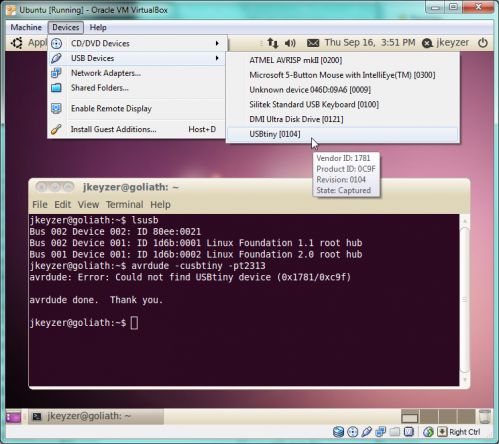Choose Install Guest Additions
Image resolution: width=499 pixels, height=444 pixels.
[137, 129]
